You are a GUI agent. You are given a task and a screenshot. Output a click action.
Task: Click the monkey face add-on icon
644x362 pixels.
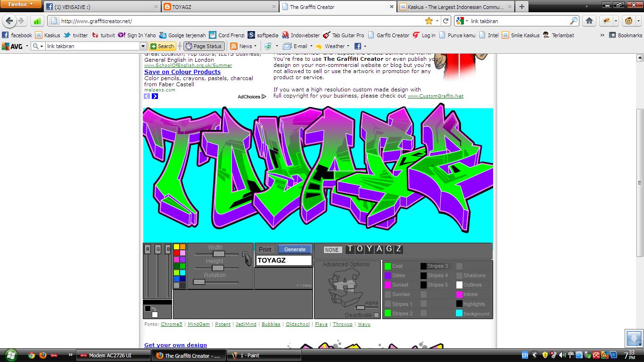click(x=629, y=21)
